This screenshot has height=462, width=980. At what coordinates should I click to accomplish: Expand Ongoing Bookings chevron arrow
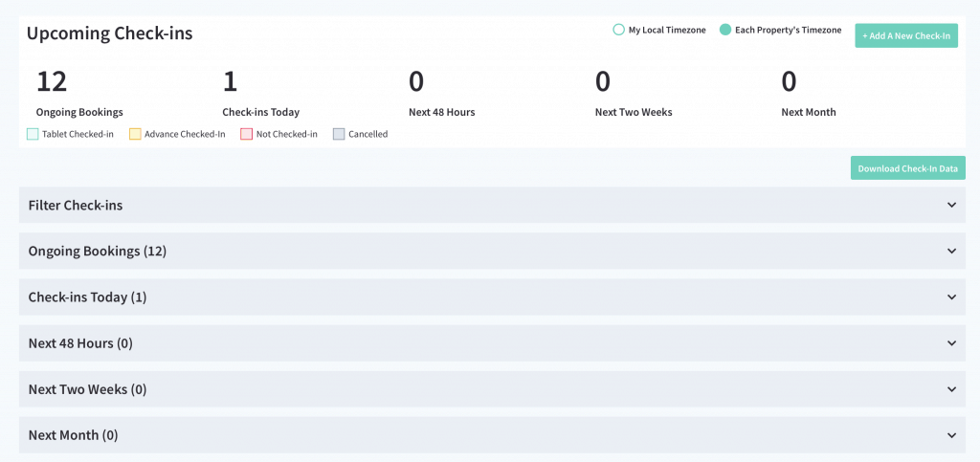[x=951, y=251]
